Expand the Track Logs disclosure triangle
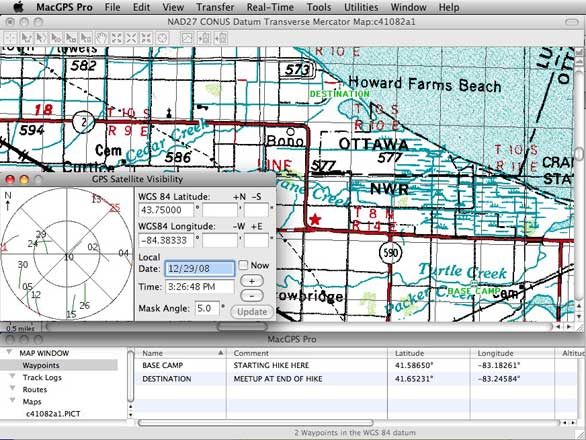Image resolution: width=586 pixels, height=440 pixels. pyautogui.click(x=12, y=377)
